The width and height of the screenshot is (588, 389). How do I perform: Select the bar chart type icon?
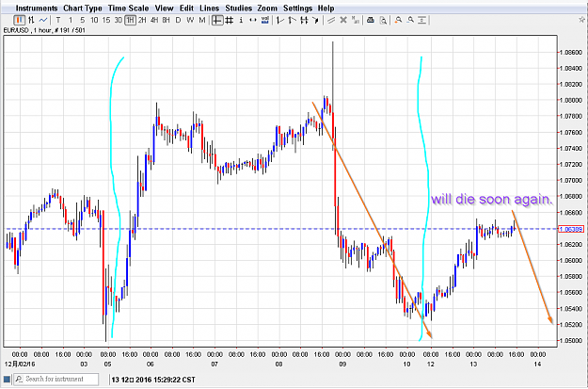(31, 20)
